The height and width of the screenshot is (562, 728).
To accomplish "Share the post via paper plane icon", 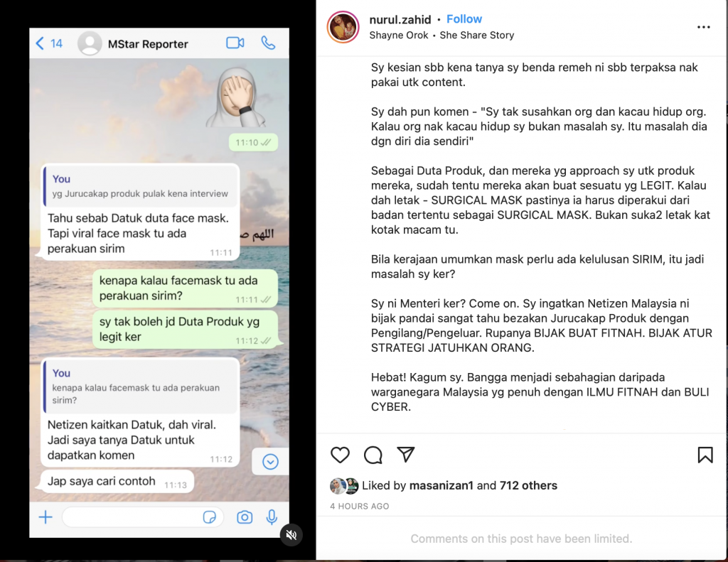I will click(x=405, y=454).
